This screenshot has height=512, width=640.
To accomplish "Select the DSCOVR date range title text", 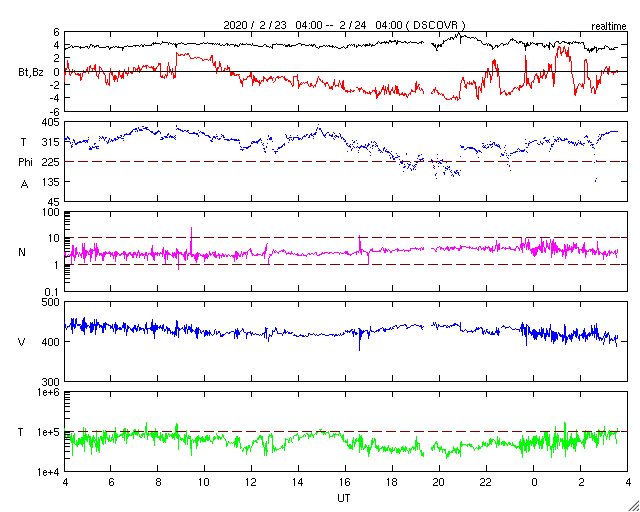I will coord(344,25).
